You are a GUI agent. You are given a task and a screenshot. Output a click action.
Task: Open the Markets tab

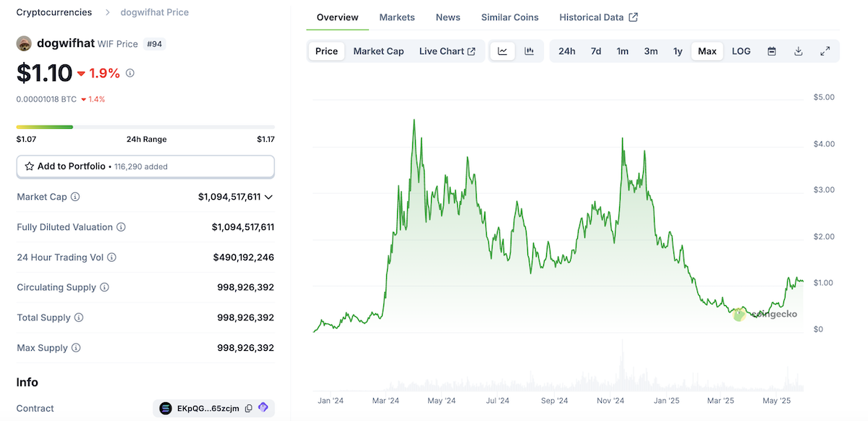click(x=397, y=17)
